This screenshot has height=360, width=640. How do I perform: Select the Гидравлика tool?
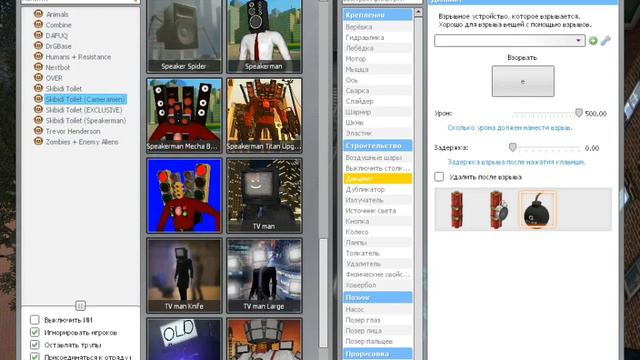pos(378,38)
